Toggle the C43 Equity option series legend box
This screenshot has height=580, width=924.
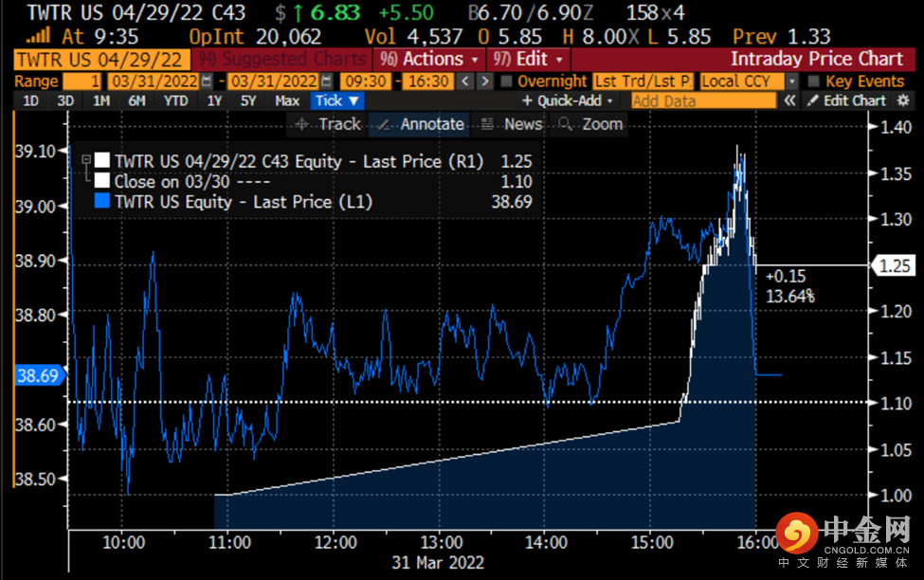coord(102,160)
